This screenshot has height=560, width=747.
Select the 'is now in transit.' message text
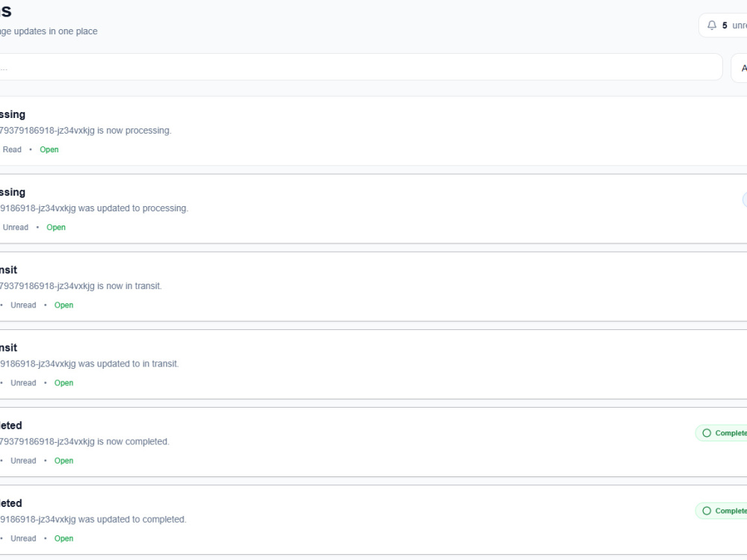pos(81,286)
